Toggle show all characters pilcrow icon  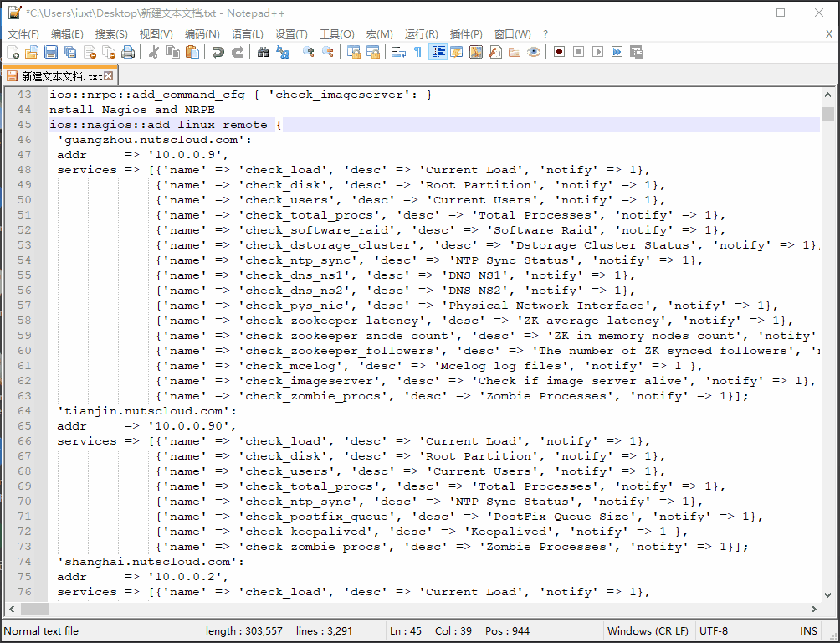pyautogui.click(x=417, y=52)
